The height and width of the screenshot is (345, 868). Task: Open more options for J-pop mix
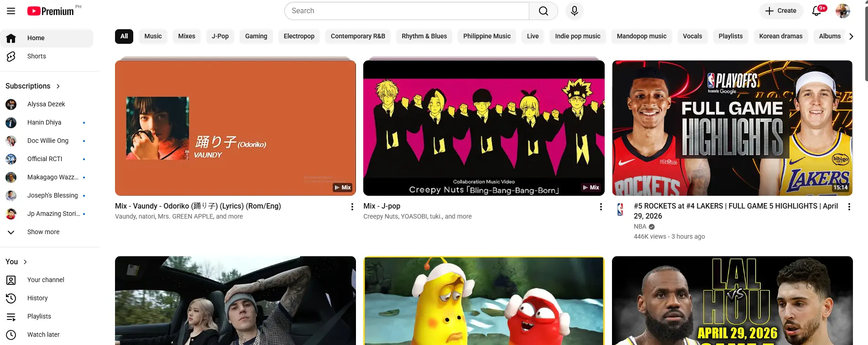coord(601,207)
